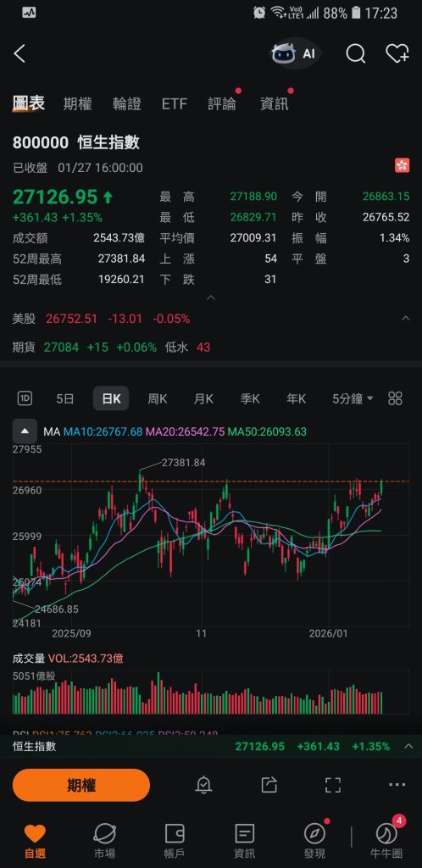Tap the current price 27126.95

click(55, 197)
